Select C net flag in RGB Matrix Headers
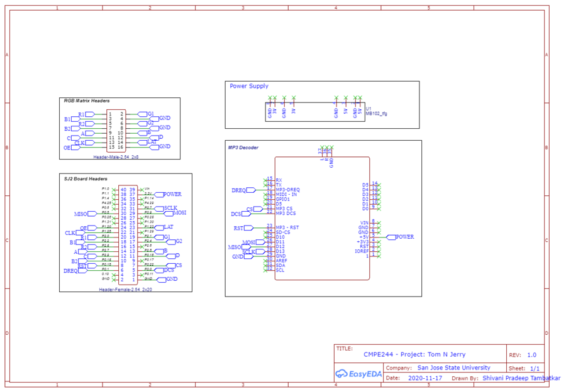Screen dimensions: 566x392 [74, 138]
